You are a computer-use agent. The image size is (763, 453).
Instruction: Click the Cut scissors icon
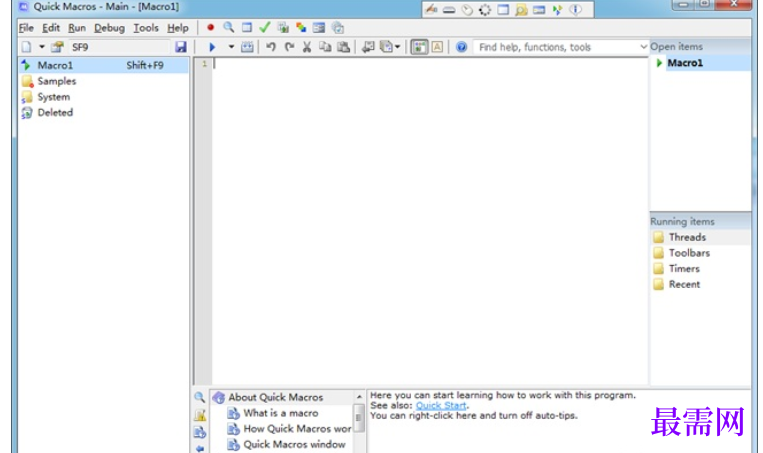point(307,47)
